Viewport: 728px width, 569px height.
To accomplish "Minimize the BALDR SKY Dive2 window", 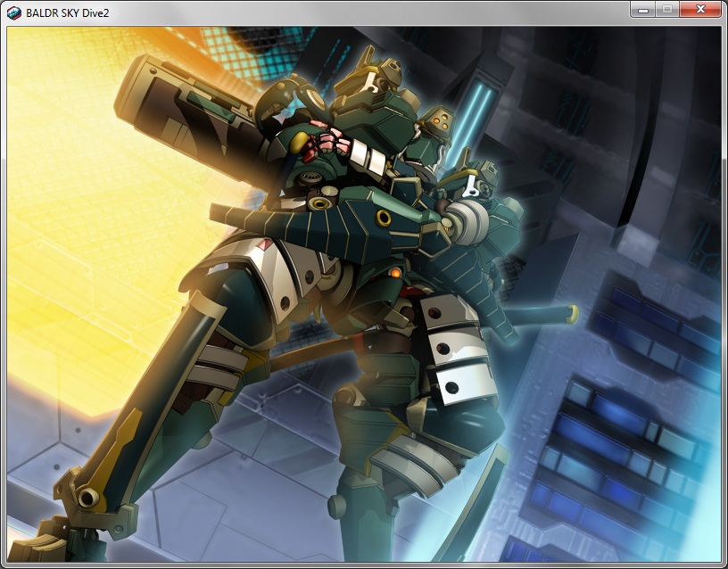I will 643,10.
